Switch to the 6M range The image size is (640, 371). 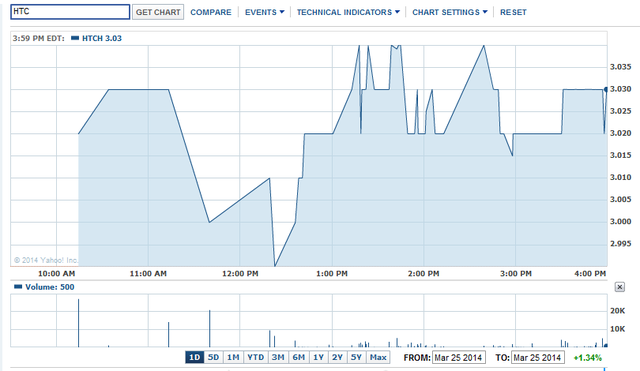pos(299,358)
